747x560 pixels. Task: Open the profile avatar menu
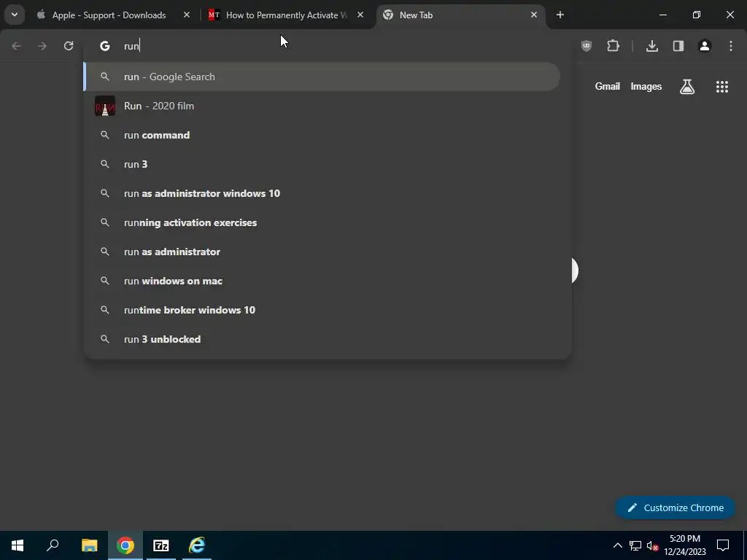(x=705, y=46)
